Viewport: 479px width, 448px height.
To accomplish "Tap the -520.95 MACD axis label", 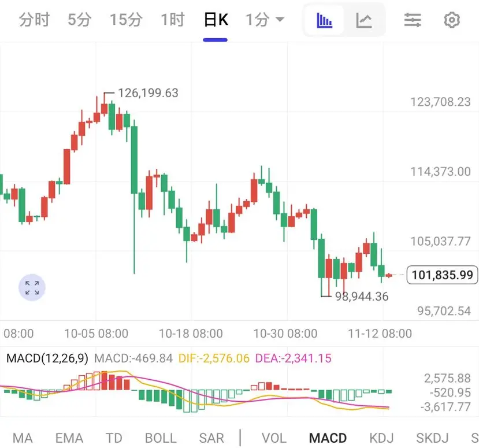I will point(450,393).
